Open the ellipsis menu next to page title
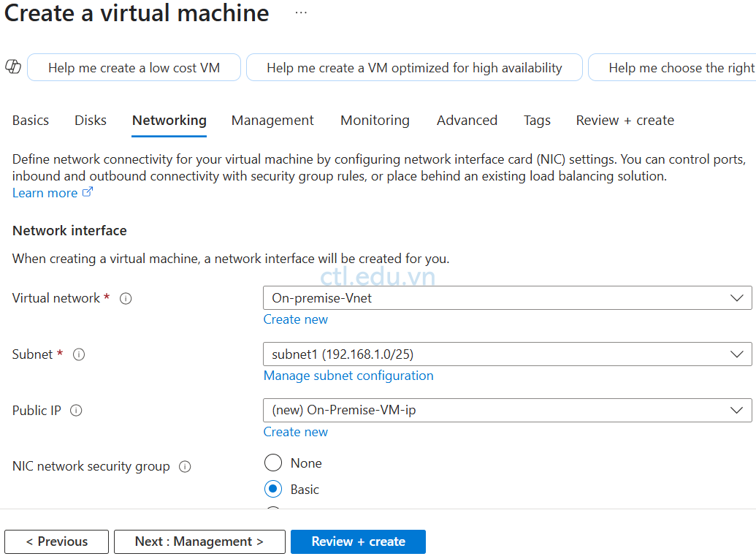 pos(301,13)
